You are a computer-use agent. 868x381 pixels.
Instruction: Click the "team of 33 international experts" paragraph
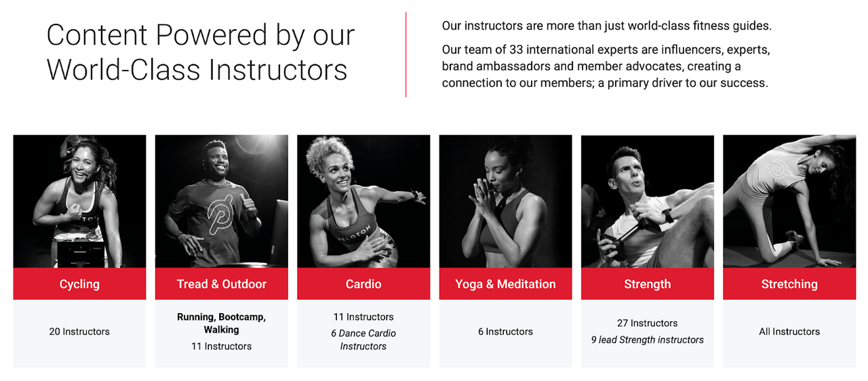606,66
